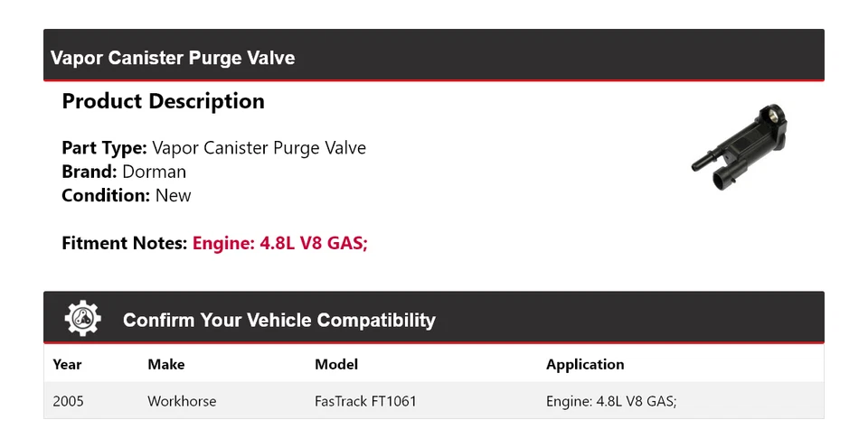Screen dimensions: 868x448
Task: Click the Make column header
Action: point(166,365)
